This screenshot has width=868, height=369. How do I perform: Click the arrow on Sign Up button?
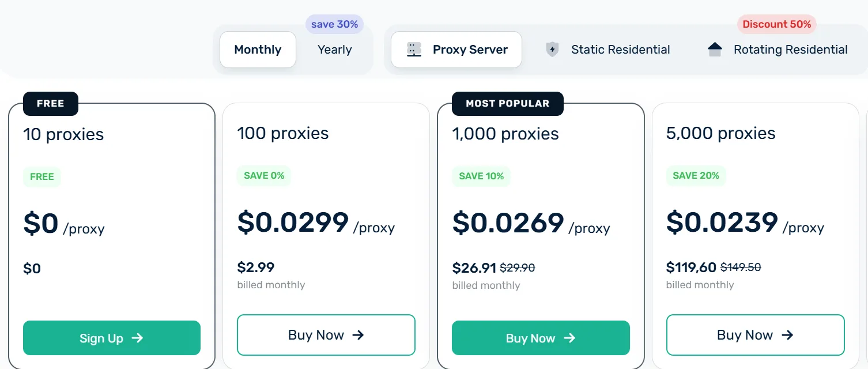[137, 338]
